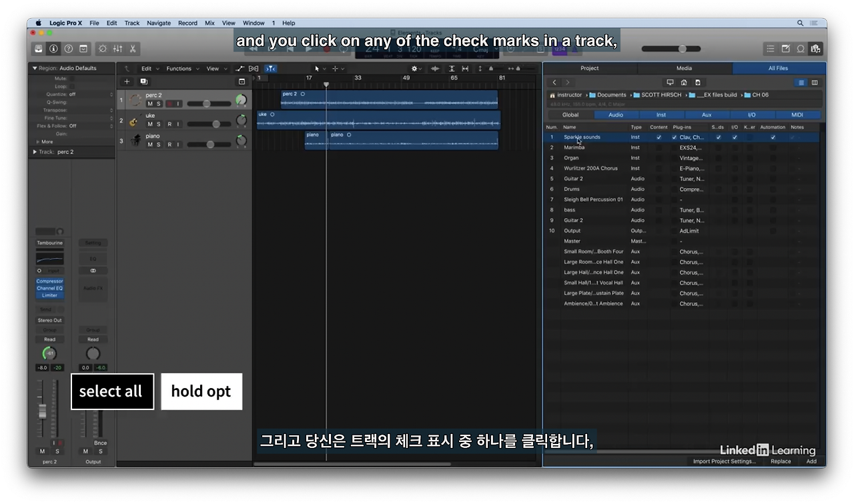Open the Quick Help question mark button
The image size is (854, 504).
pos(68,49)
